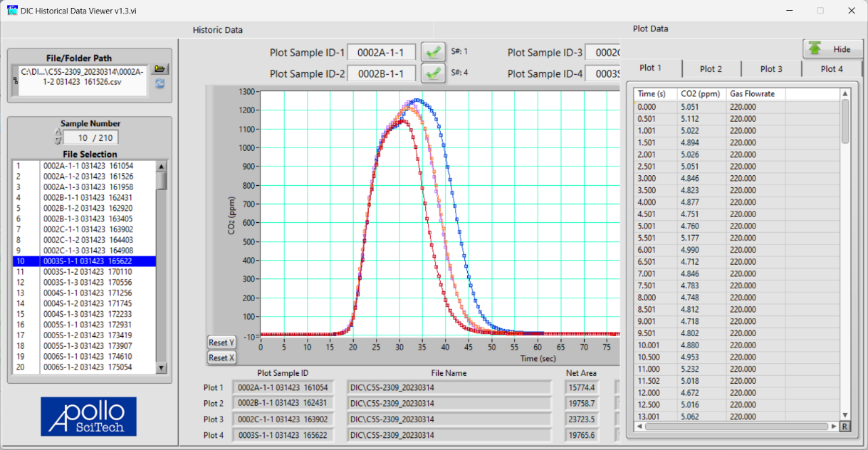Viewport: 868px width, 450px height.
Task: Click the data table vertical scrollbar thumb
Action: 845,121
